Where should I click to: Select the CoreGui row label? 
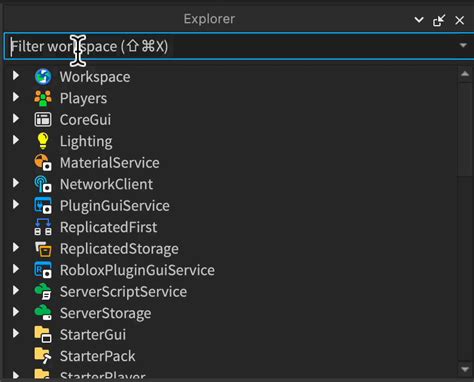click(x=85, y=120)
